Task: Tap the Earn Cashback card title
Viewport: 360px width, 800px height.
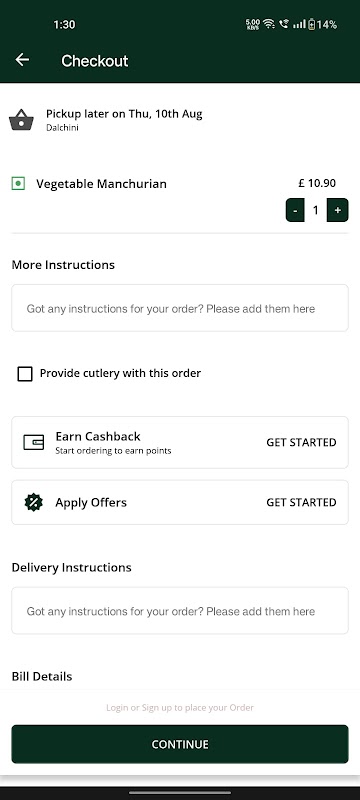Action: [x=98, y=436]
